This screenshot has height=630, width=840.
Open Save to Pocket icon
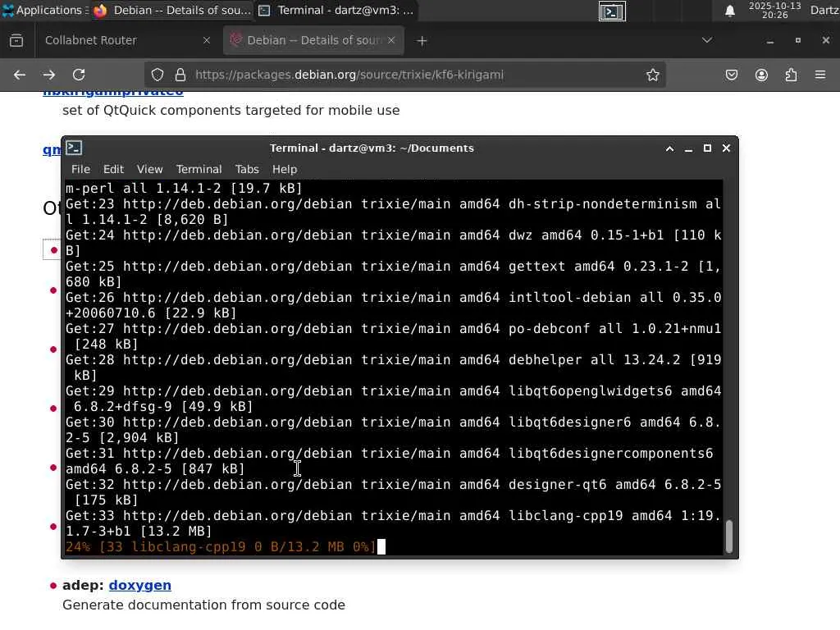[x=731, y=75]
